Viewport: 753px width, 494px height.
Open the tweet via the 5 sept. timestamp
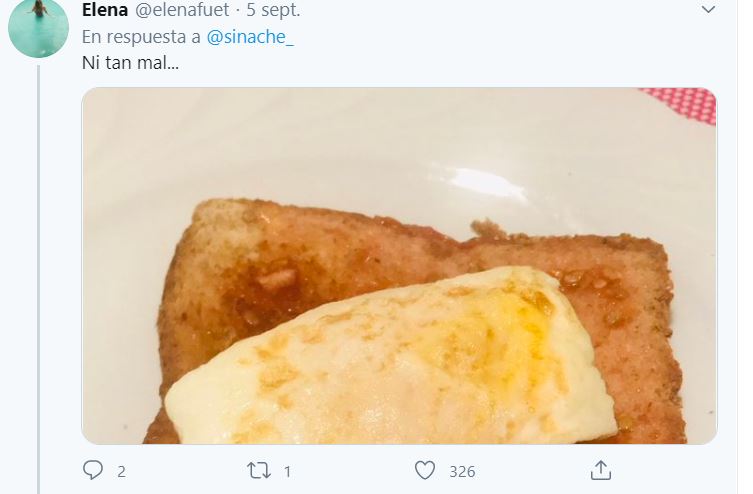coord(273,10)
